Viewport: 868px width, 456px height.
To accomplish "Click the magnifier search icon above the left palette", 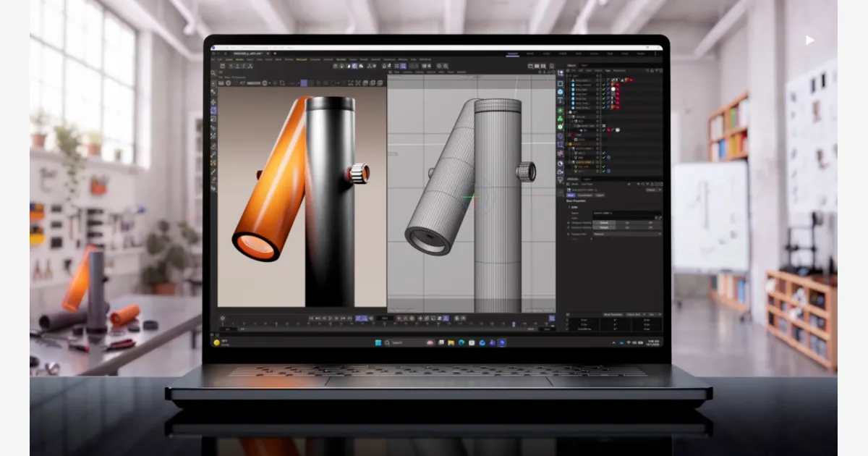I will tap(213, 73).
